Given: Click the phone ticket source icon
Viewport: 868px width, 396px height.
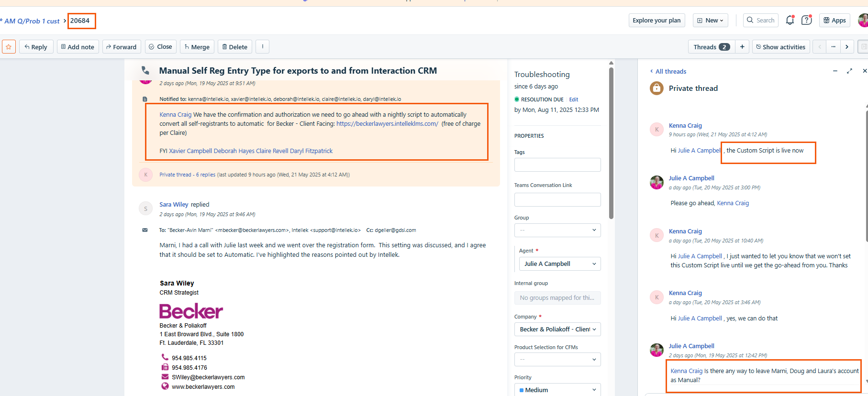Looking at the screenshot, I should tap(145, 71).
